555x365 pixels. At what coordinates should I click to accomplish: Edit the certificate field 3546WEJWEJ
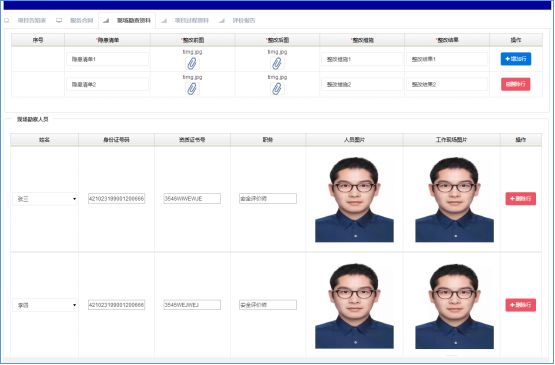click(192, 305)
